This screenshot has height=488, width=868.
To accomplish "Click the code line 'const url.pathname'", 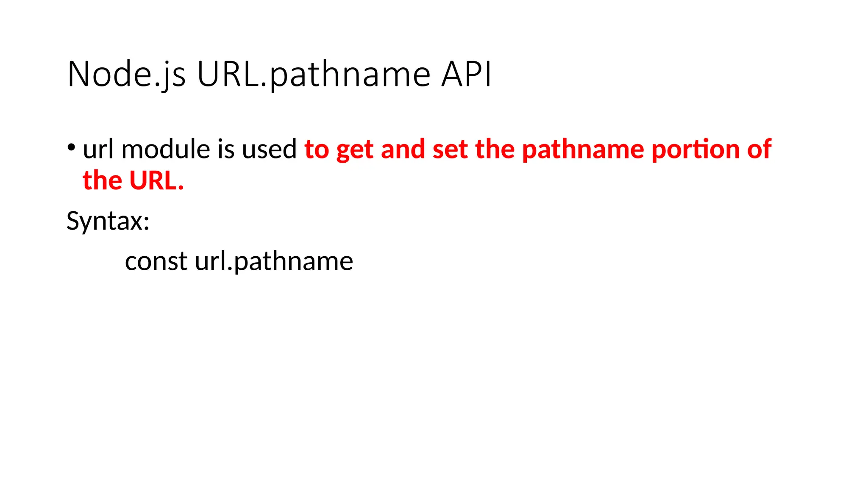I will coord(239,261).
